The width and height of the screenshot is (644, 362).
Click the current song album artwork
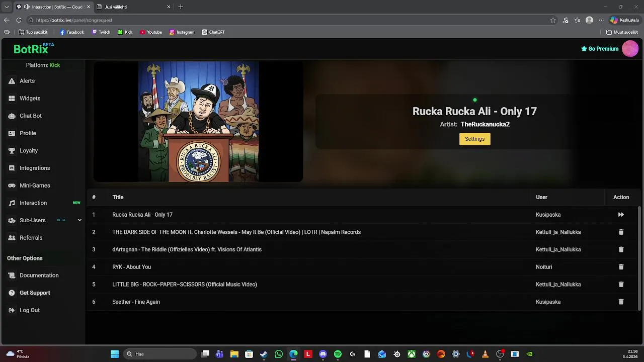(198, 122)
